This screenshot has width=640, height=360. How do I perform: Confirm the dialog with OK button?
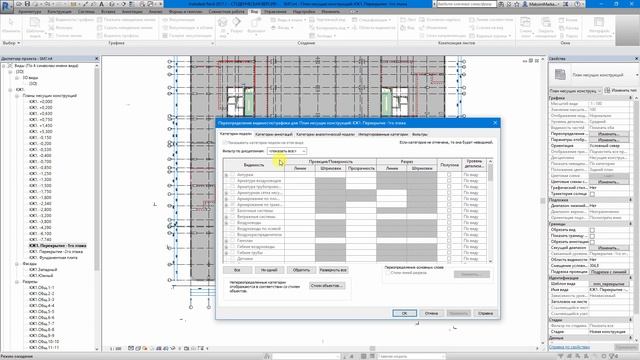point(404,313)
